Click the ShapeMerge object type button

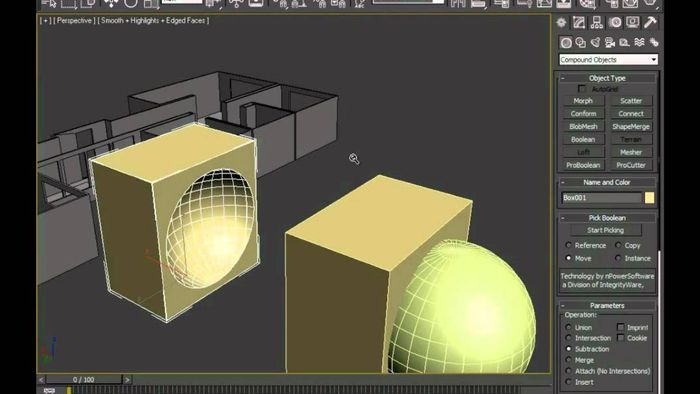coord(631,126)
